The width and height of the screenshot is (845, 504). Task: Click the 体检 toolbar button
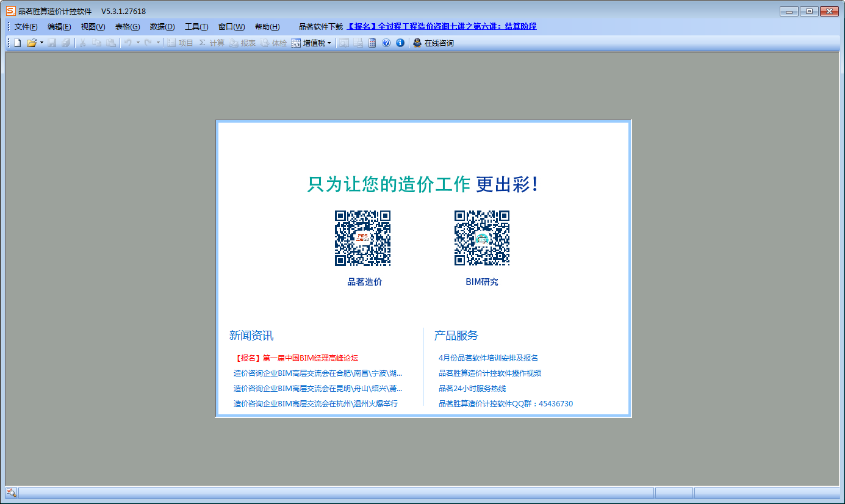[x=274, y=43]
